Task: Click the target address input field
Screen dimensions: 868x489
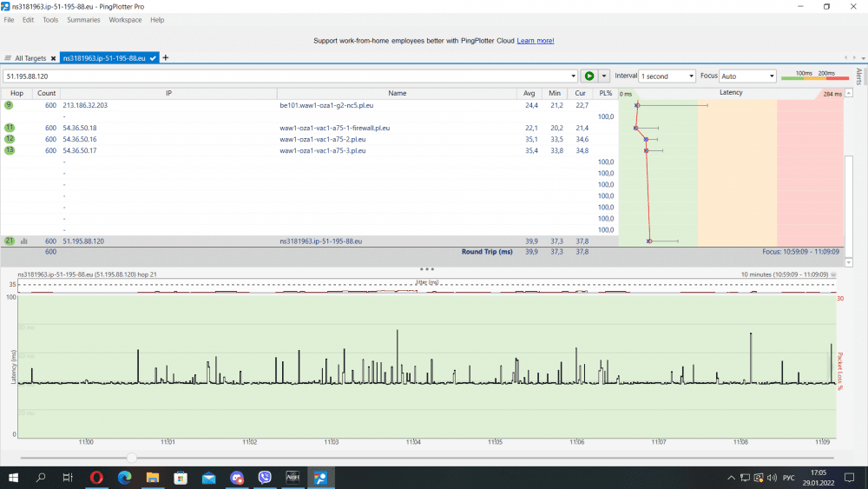Action: [x=286, y=76]
